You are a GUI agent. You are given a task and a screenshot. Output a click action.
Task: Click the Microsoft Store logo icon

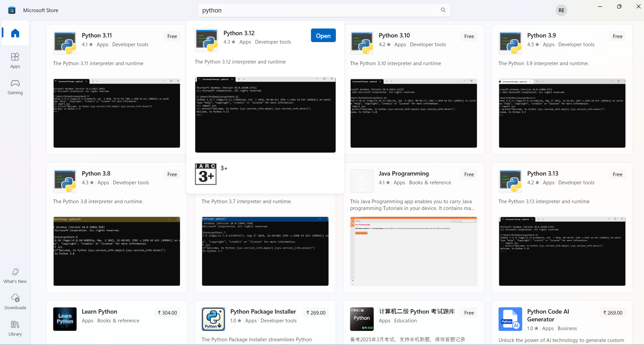point(12,10)
